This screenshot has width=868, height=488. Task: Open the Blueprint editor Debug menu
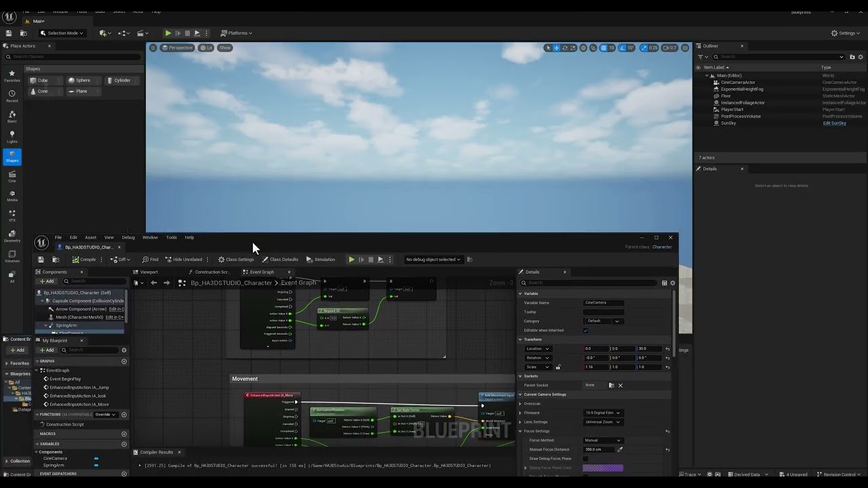(x=128, y=237)
